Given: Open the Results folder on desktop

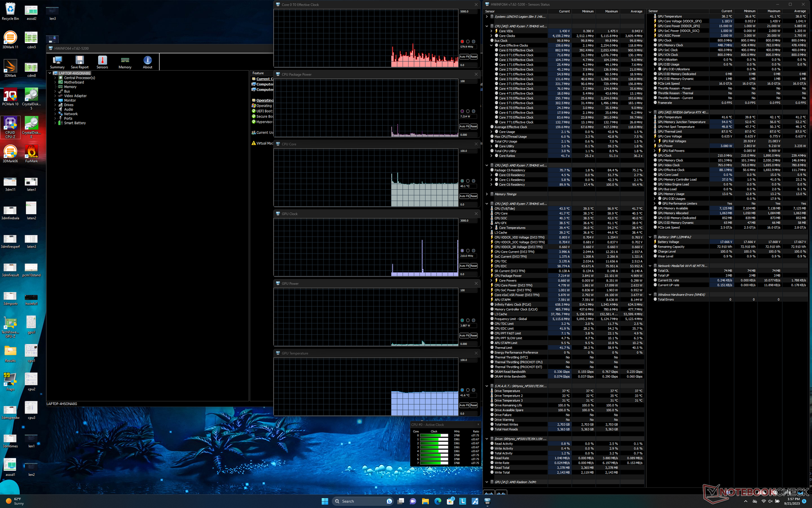Looking at the screenshot, I should click(10, 354).
